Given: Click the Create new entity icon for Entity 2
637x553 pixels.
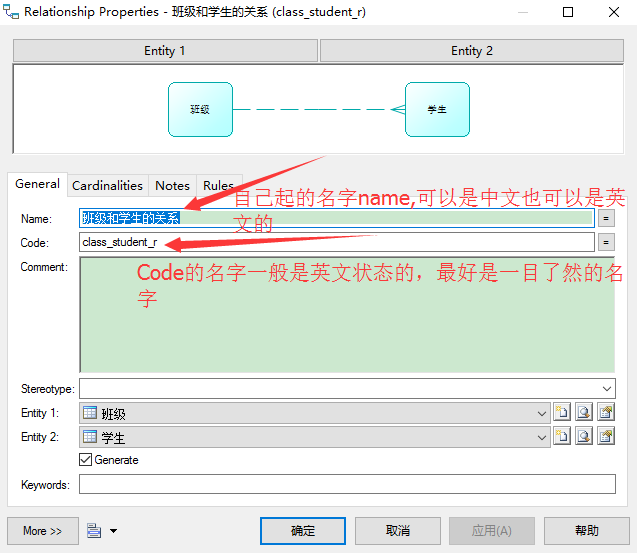Looking at the screenshot, I should pyautogui.click(x=562, y=437).
